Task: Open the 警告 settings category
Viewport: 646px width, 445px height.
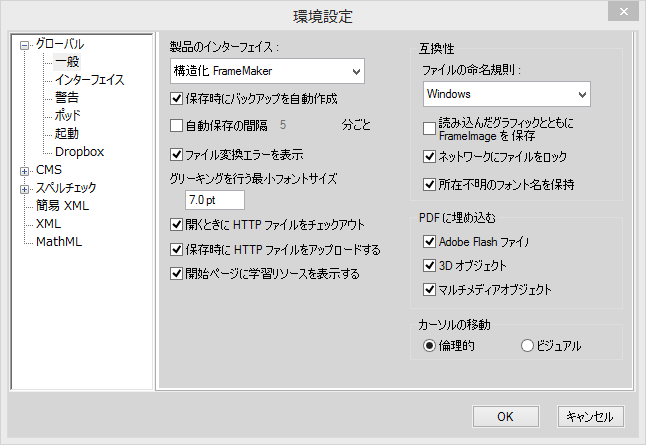Action: 67,98
